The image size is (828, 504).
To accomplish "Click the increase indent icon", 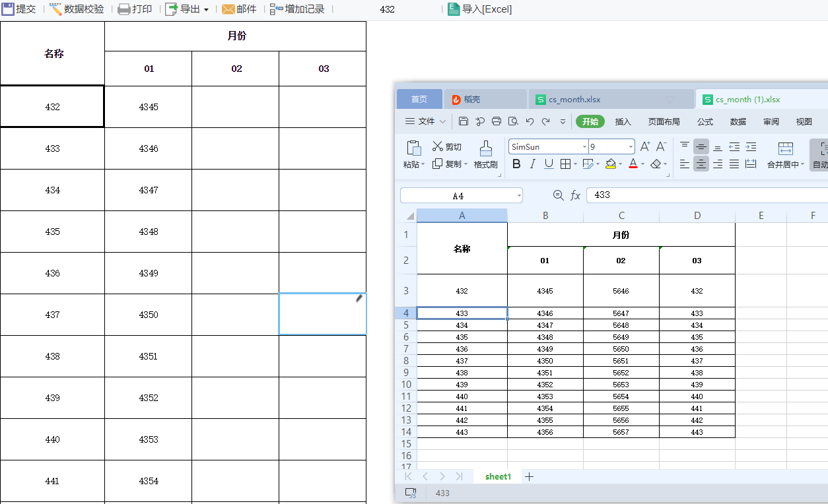I will (751, 146).
